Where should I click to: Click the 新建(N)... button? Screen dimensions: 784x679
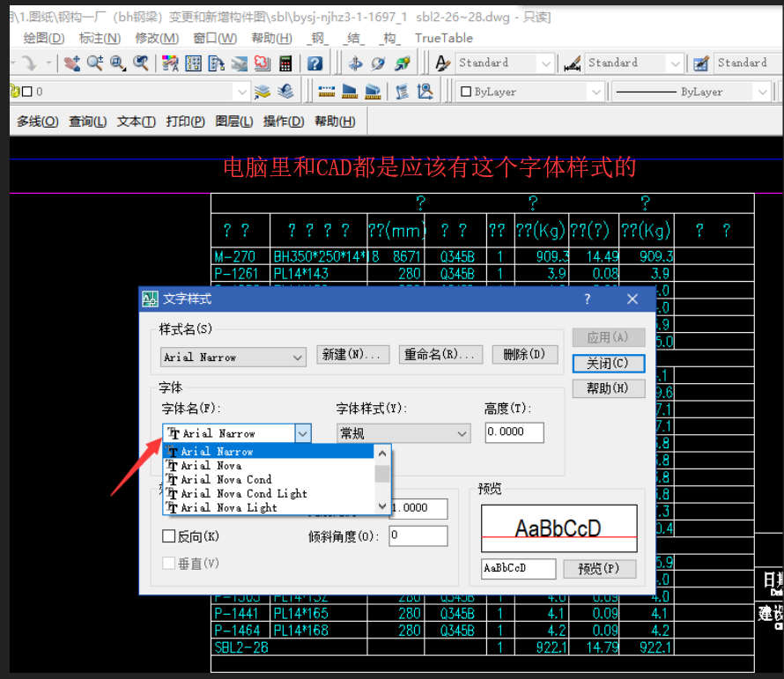352,355
